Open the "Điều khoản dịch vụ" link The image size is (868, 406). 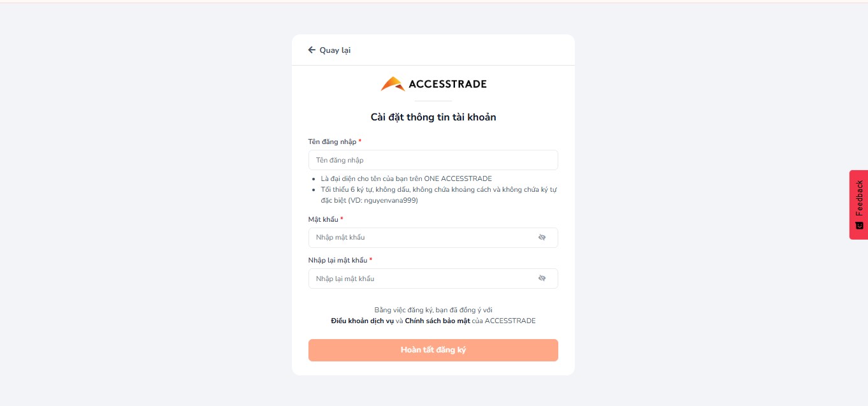(362, 321)
